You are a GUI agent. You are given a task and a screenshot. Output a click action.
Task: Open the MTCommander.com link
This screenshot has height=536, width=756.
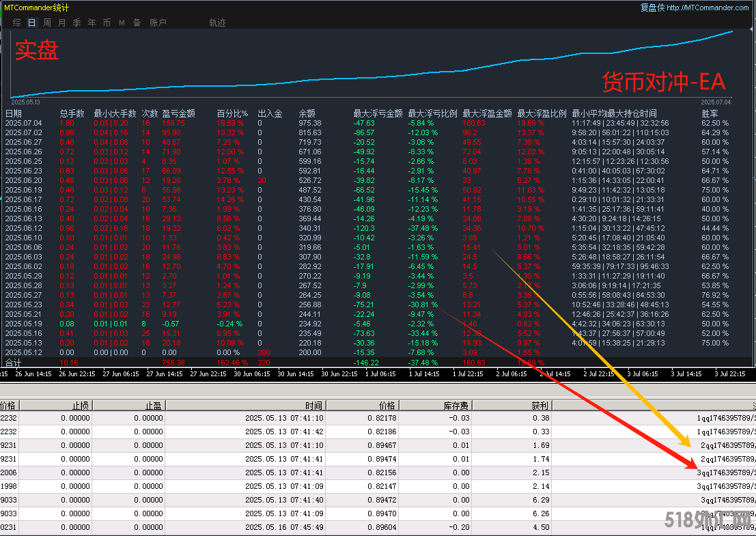(x=708, y=8)
